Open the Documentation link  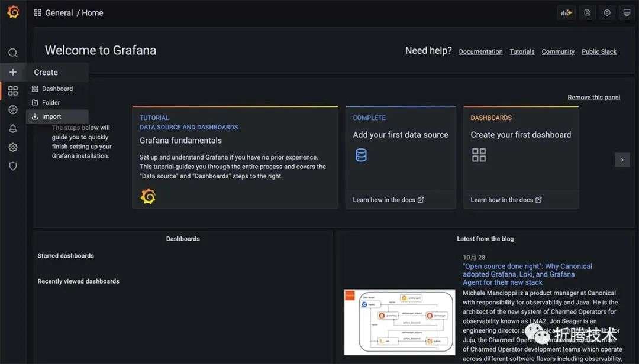click(480, 52)
